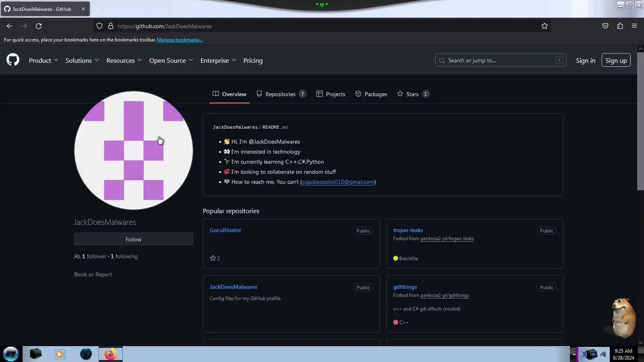
Task: Expand the Solutions dropdown menu
Action: [82, 60]
